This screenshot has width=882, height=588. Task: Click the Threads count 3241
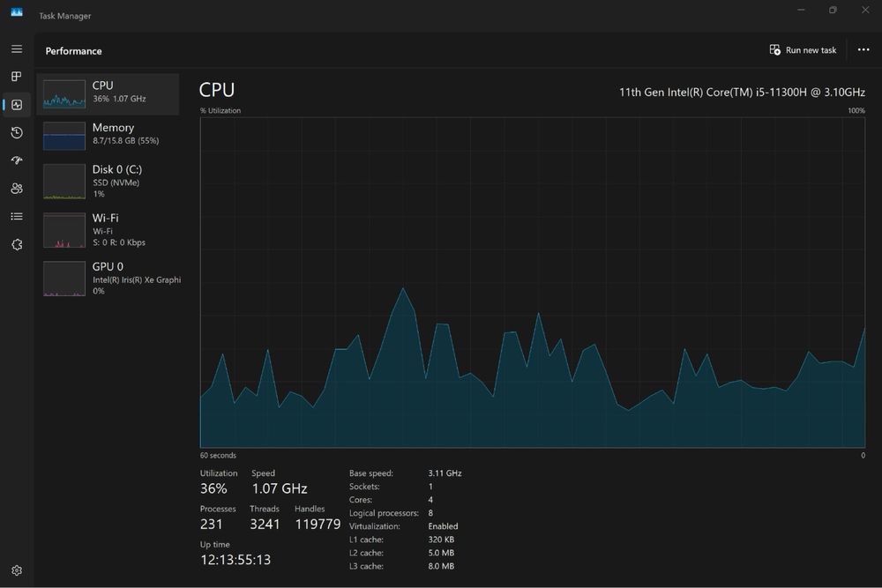coord(265,524)
